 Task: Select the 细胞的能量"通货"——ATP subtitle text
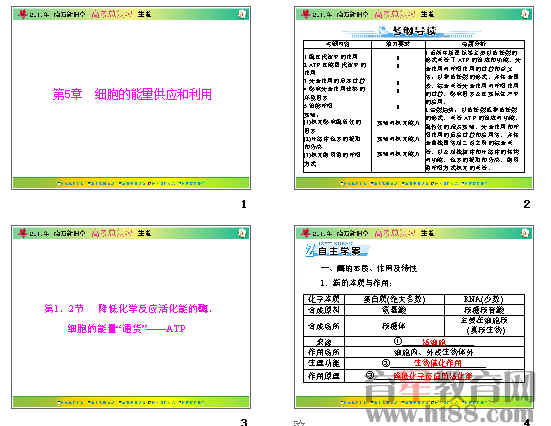127,329
